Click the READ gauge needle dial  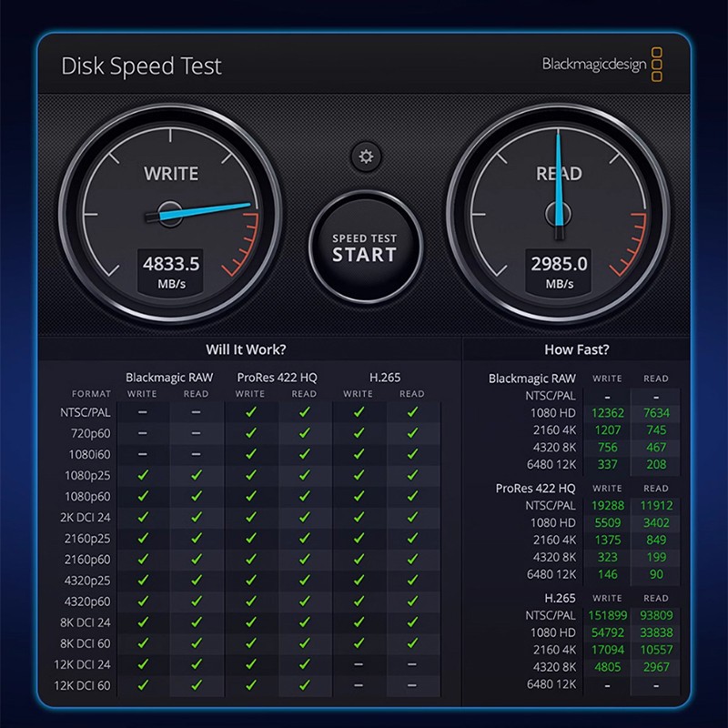558,214
